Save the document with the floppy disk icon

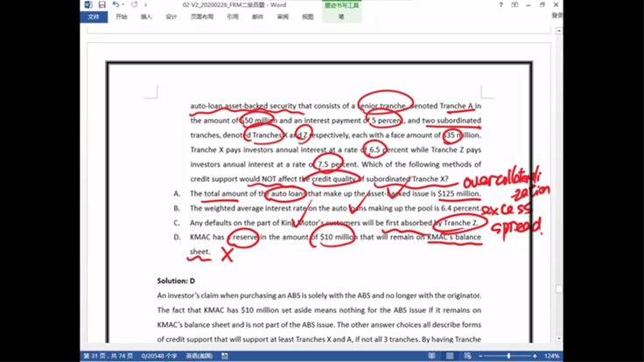pyautogui.click(x=101, y=4)
